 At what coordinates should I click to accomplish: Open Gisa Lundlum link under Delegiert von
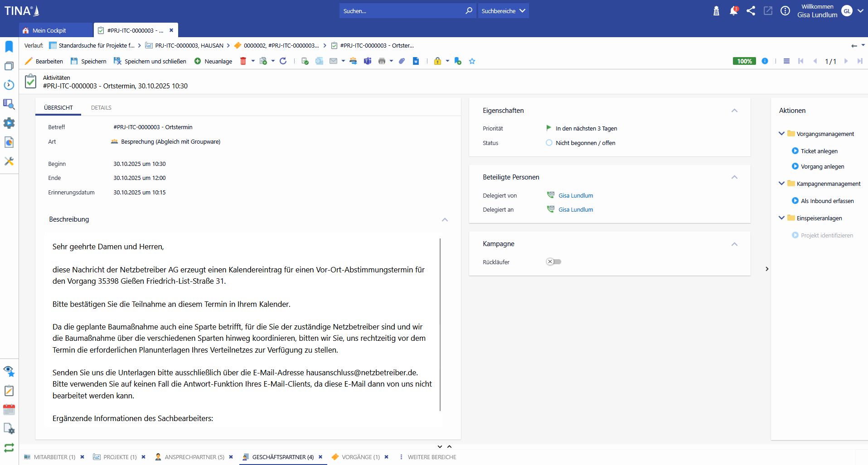pos(576,196)
